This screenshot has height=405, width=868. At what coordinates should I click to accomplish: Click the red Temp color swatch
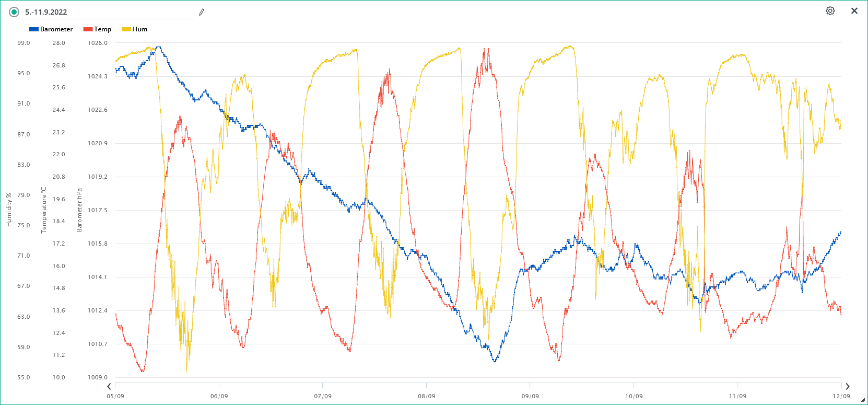point(88,29)
